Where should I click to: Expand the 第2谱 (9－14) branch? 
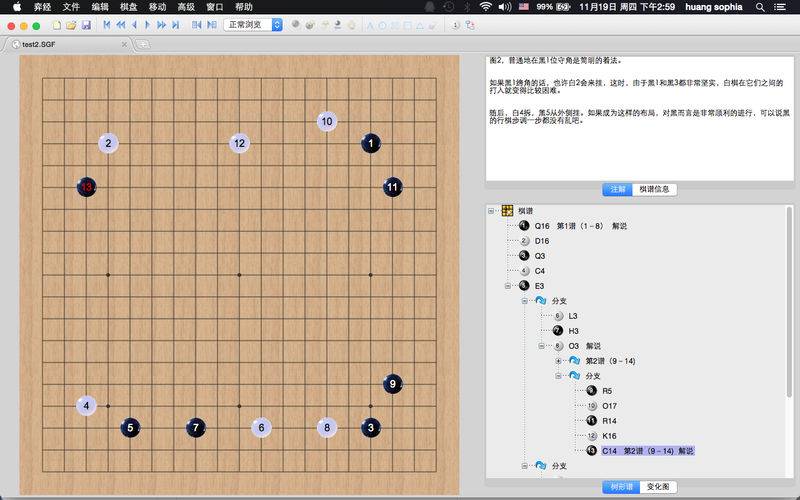(558, 361)
